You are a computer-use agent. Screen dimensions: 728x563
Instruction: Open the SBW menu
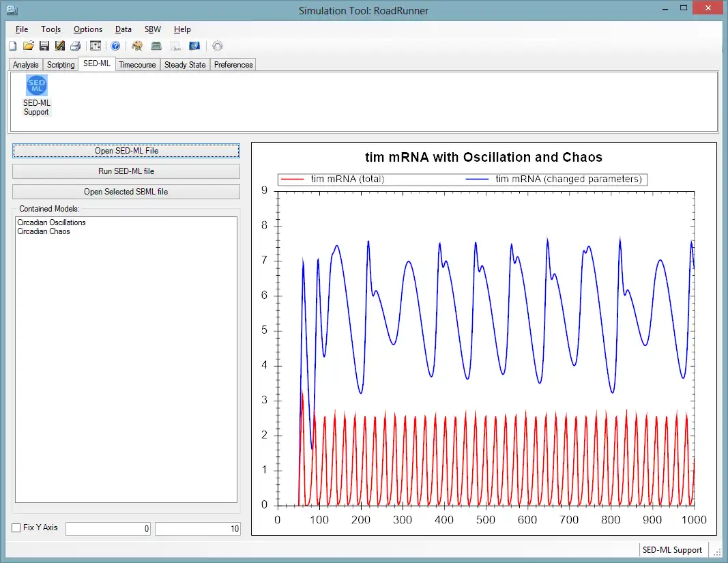point(153,29)
